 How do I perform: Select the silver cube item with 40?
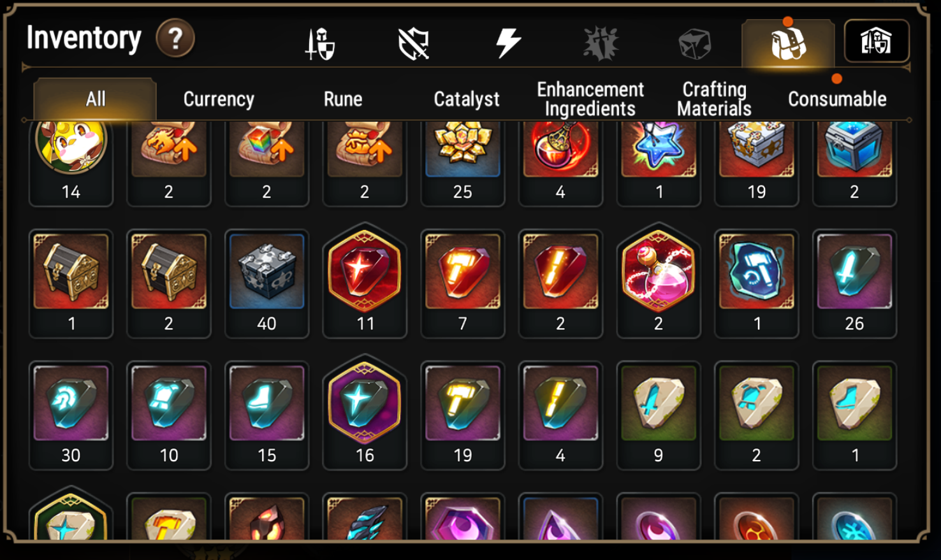pos(266,284)
